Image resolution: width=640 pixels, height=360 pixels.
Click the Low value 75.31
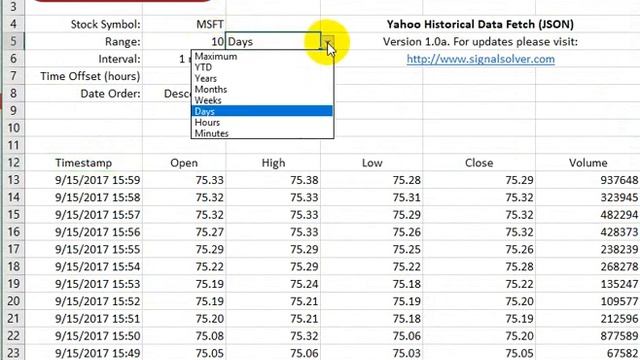(x=372, y=198)
